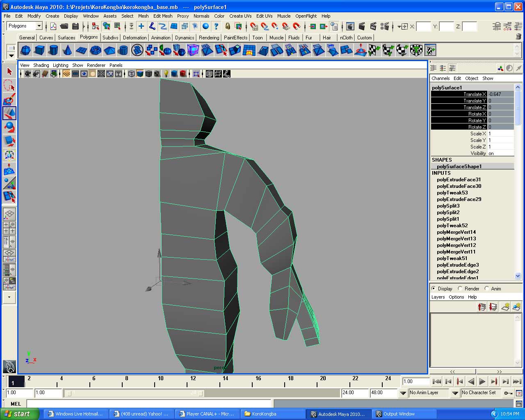
Task: Switch to the Animation shelf tab
Action: coord(161,37)
